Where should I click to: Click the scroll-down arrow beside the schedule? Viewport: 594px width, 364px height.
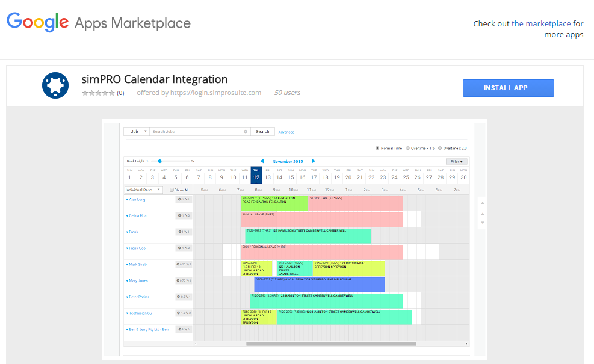coord(481,223)
